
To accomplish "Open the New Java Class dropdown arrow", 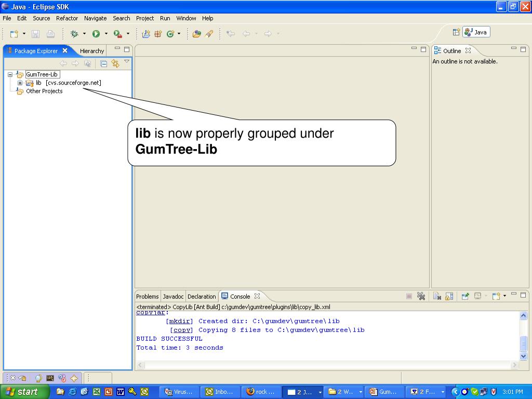I will coord(179,34).
